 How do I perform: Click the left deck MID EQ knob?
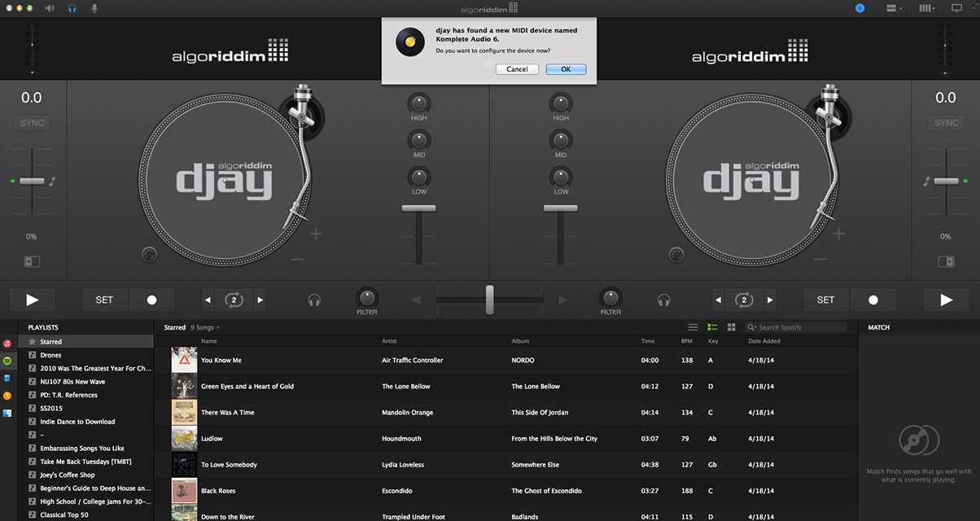[419, 139]
